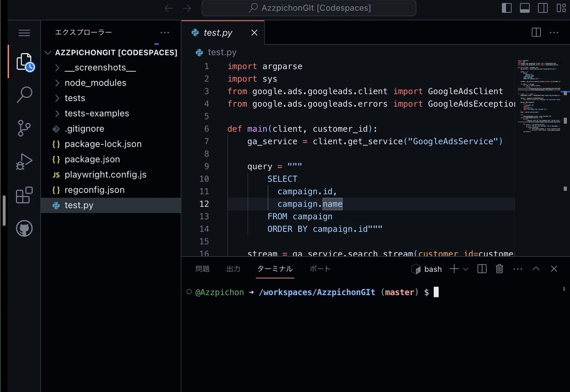Split the editor to the right
This screenshot has width=570, height=392.
(x=536, y=33)
